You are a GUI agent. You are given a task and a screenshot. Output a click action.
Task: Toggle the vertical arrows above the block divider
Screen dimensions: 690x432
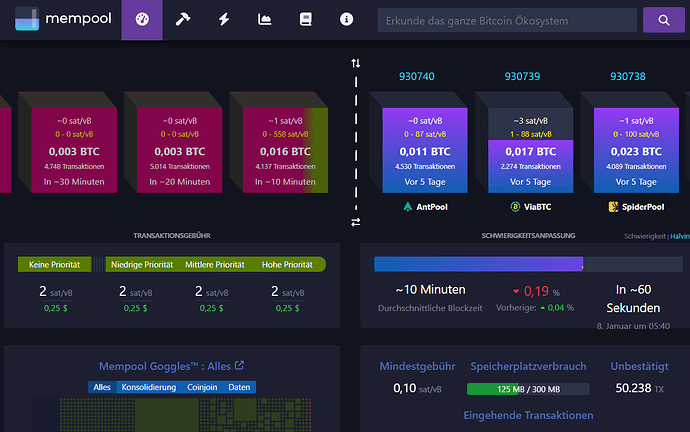[x=355, y=63]
